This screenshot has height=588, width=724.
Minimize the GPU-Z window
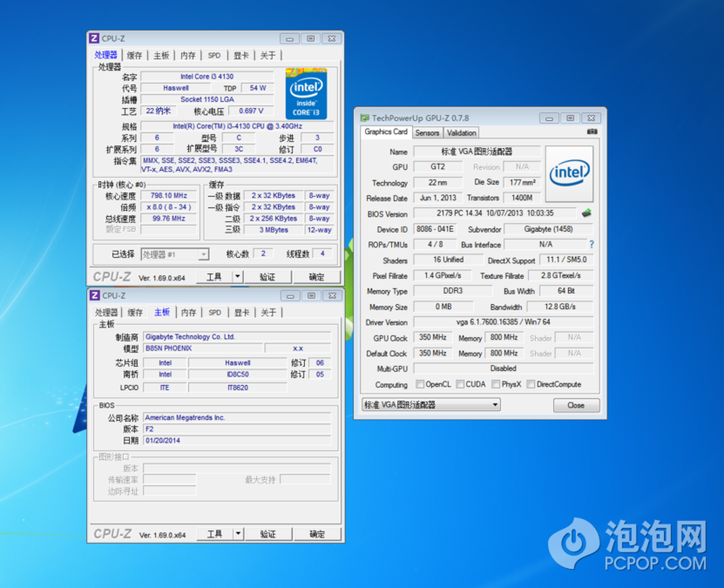point(549,118)
